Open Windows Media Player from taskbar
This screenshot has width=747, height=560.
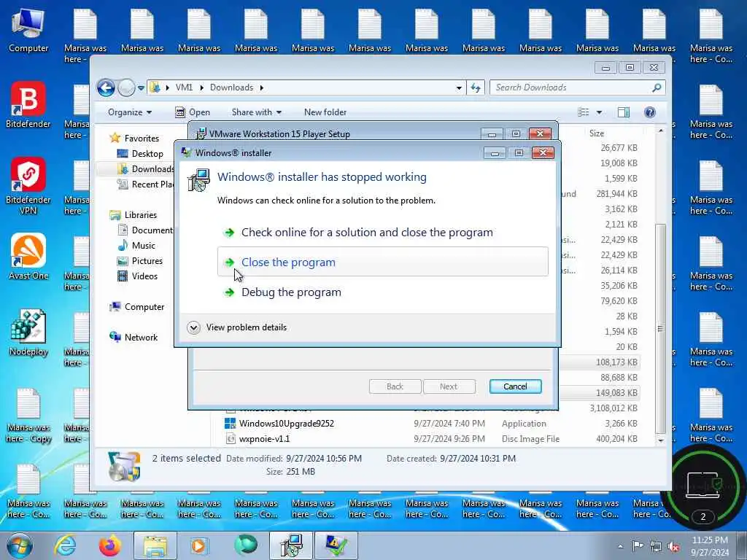coord(198,545)
